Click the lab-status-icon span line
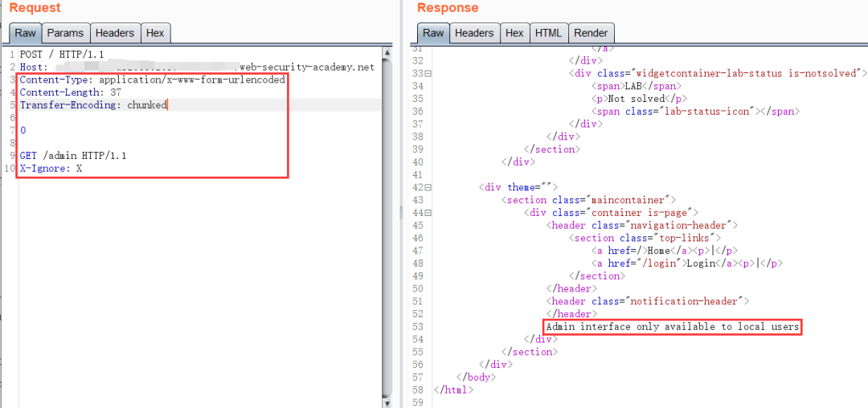The width and height of the screenshot is (868, 408). tap(695, 112)
